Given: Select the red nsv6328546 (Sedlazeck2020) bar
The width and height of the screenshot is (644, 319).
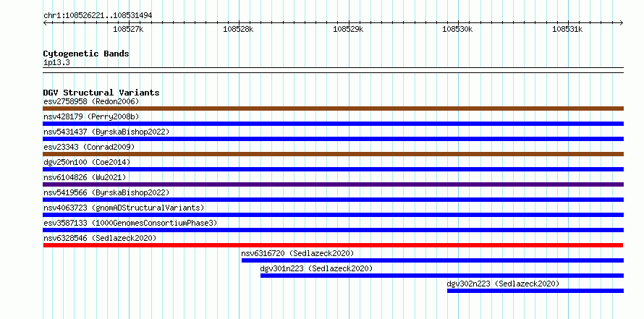Looking at the screenshot, I should pos(333,245).
